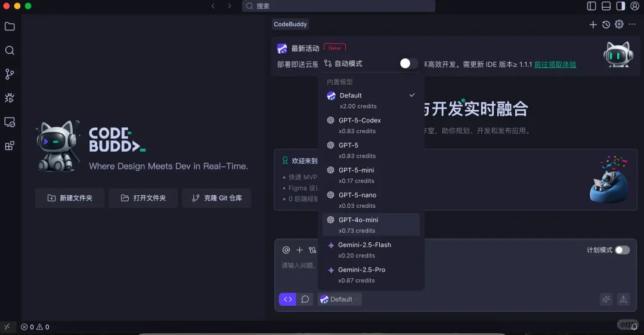The width and height of the screenshot is (644, 335).
Task: Click the send arrow icon
Action: click(624, 299)
